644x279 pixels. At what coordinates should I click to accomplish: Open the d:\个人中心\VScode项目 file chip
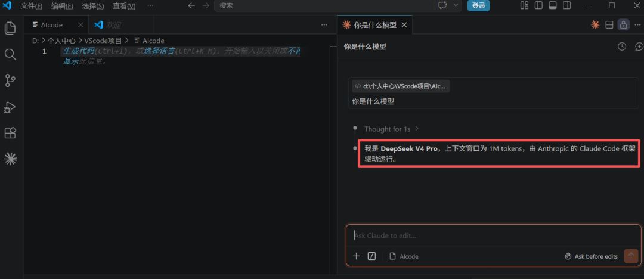401,86
